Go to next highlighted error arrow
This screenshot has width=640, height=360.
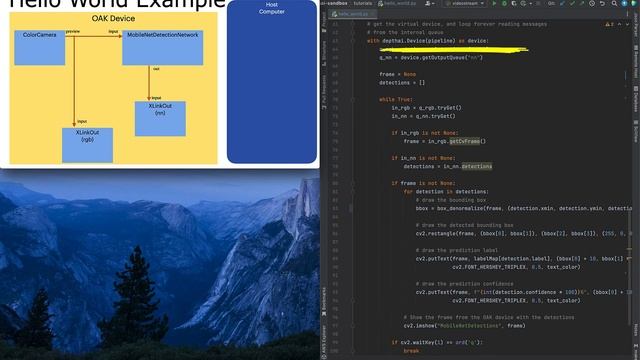pyautogui.click(x=627, y=24)
